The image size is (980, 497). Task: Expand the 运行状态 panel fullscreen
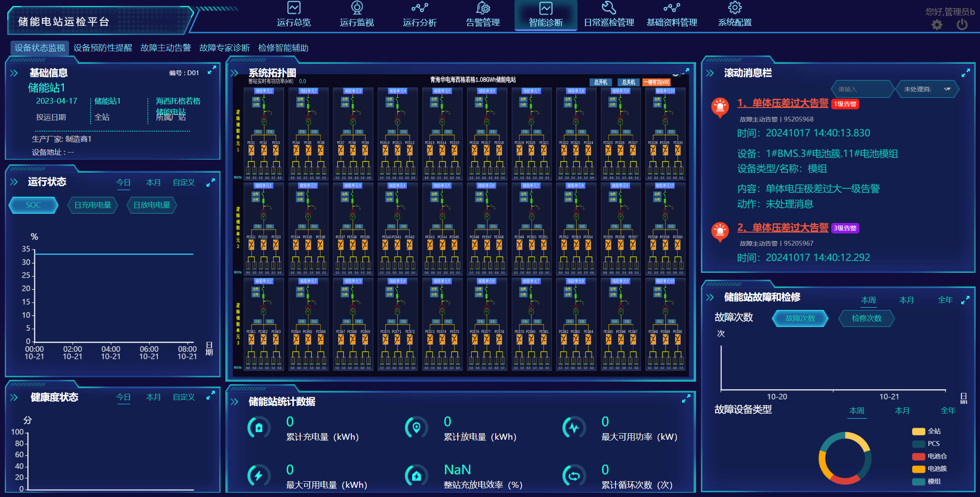tap(210, 183)
